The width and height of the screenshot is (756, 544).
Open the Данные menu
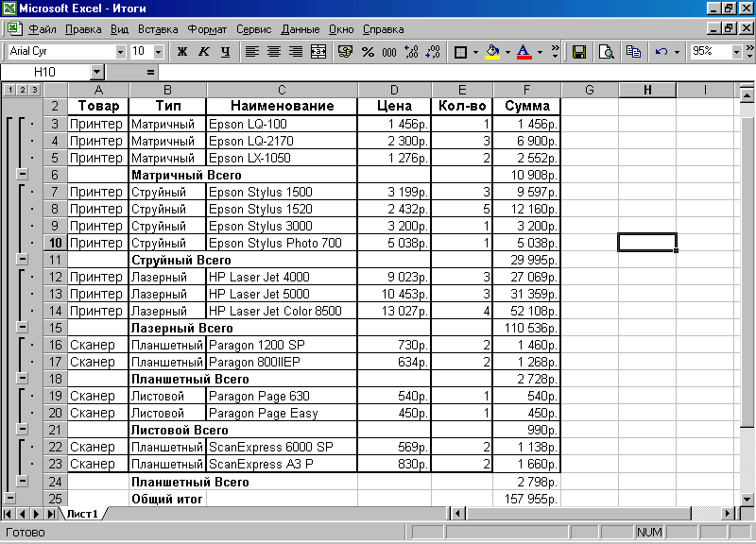pyautogui.click(x=301, y=29)
